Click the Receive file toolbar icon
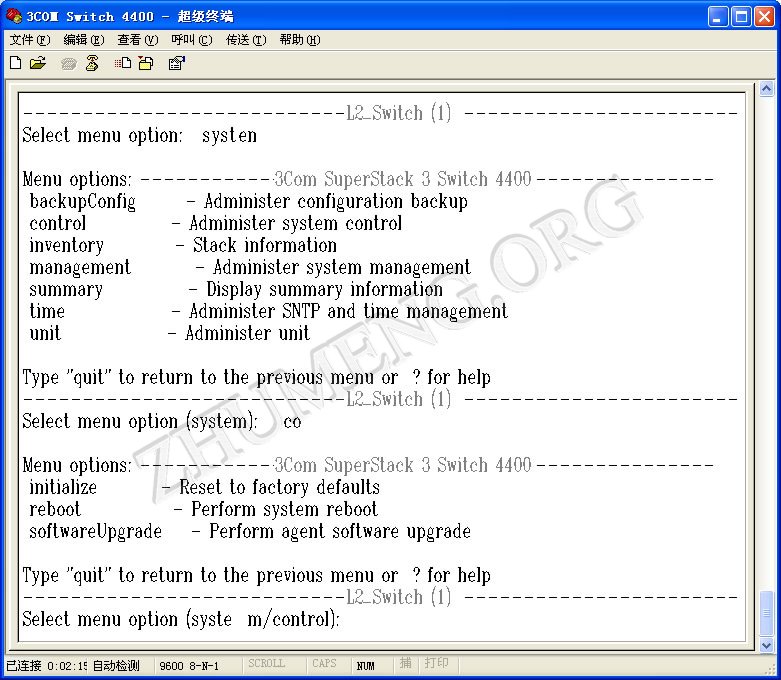 point(146,63)
